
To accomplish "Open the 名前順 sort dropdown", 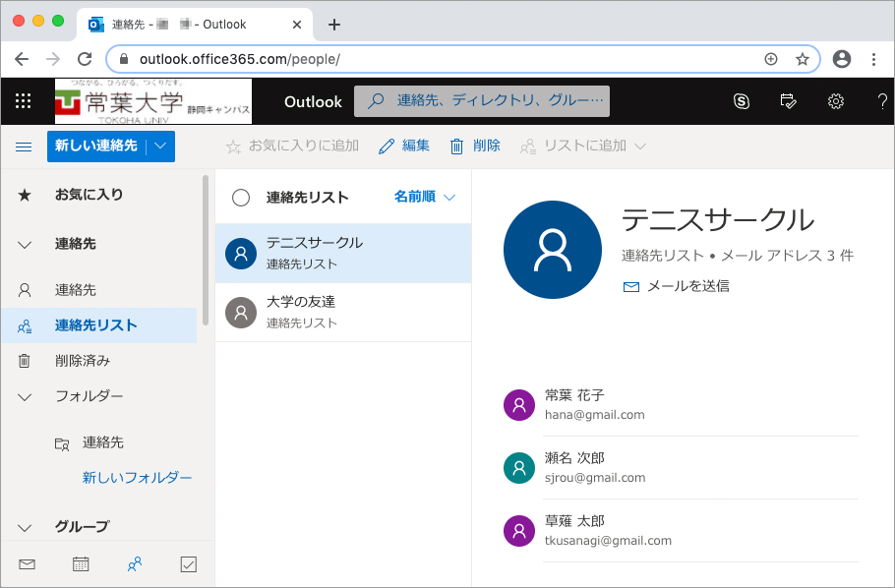I will coord(425,197).
